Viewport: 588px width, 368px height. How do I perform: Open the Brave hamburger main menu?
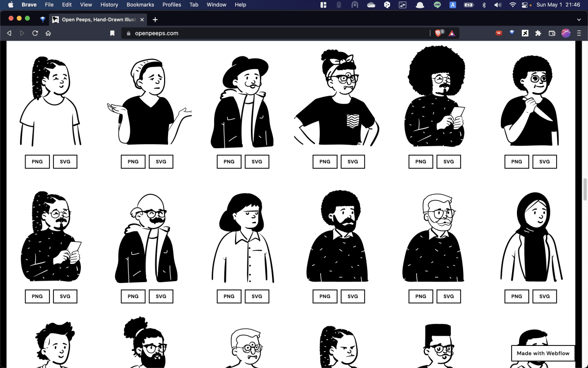579,33
